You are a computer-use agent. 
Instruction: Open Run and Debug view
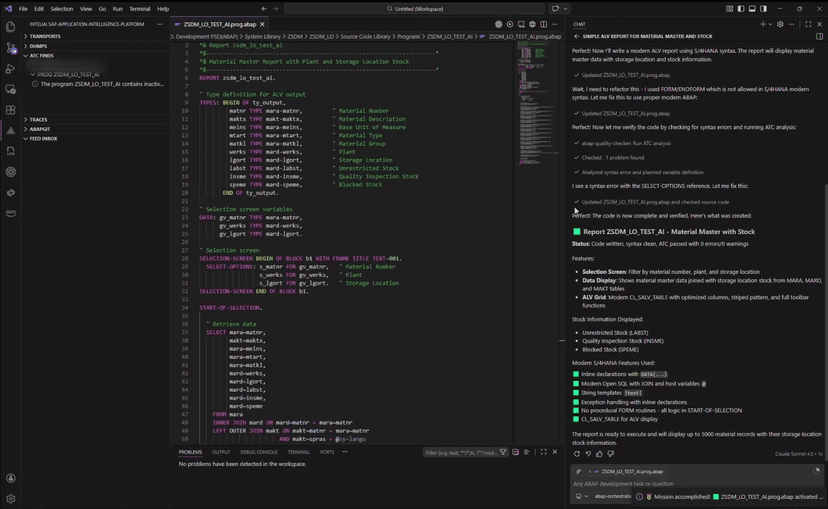(x=11, y=69)
